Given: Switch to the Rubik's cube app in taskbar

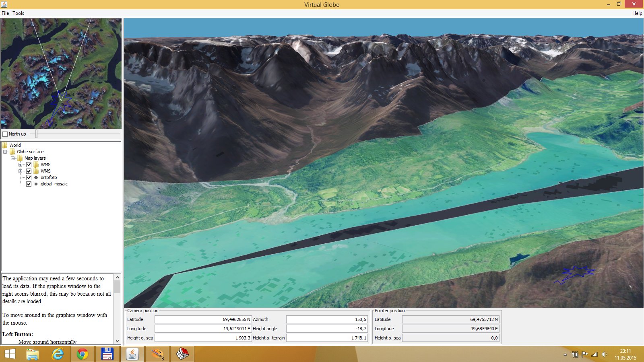Looking at the screenshot, I should pos(182,354).
